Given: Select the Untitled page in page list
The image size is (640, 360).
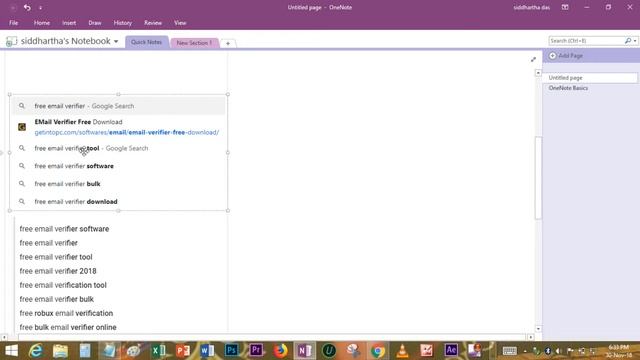Looking at the screenshot, I should coord(590,78).
